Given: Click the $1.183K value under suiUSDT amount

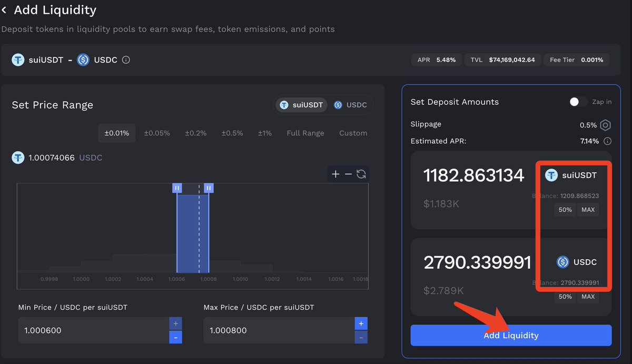Looking at the screenshot, I should click(x=441, y=203).
